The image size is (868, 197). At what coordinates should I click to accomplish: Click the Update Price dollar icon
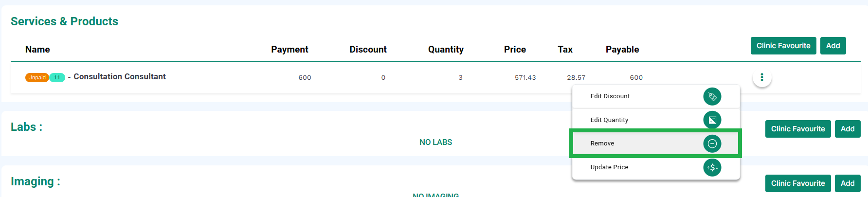point(712,167)
